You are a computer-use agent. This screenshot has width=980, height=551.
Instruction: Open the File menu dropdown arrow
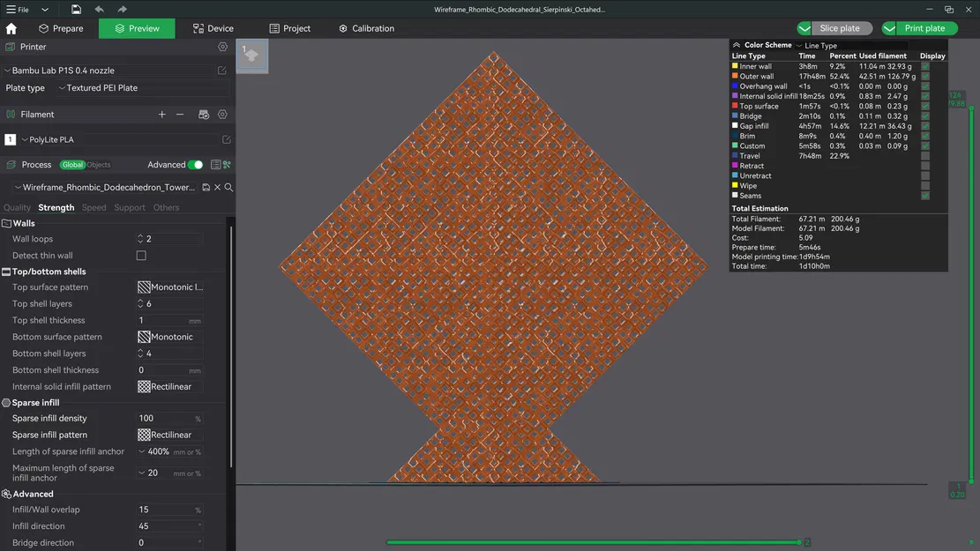(45, 10)
